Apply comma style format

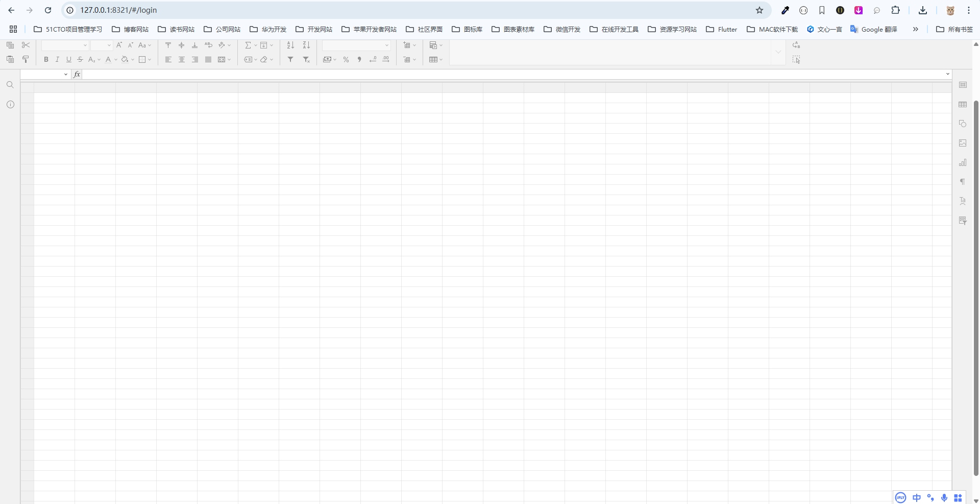359,60
